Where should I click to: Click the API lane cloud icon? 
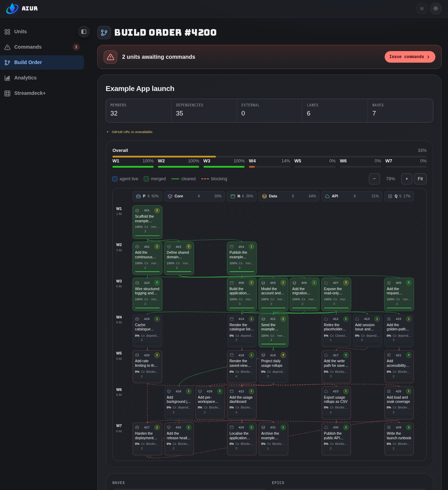pos(327,196)
